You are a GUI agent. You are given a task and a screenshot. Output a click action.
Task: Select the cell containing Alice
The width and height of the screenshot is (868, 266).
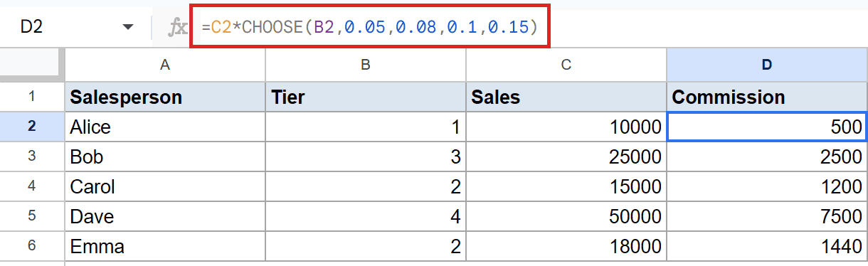pos(165,127)
